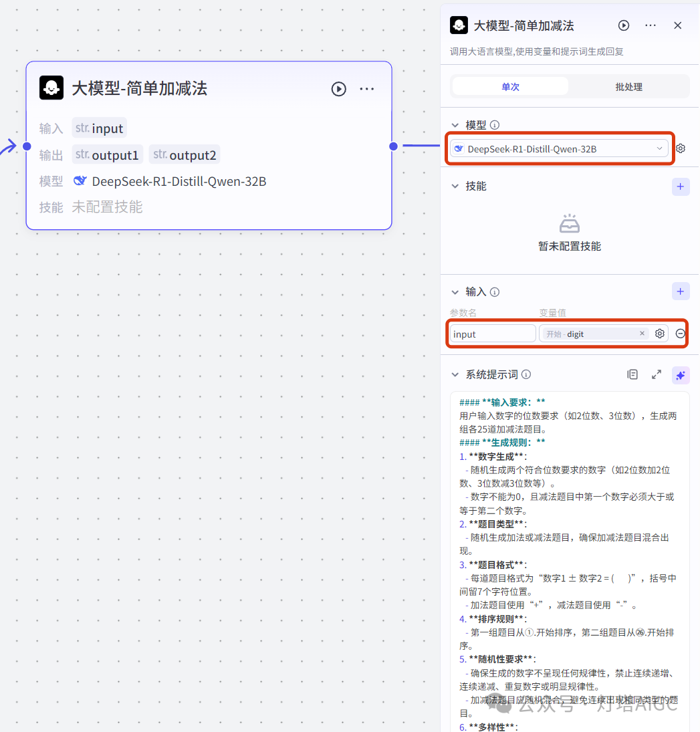Add an input parameter with the 输入 plus button

point(681,291)
